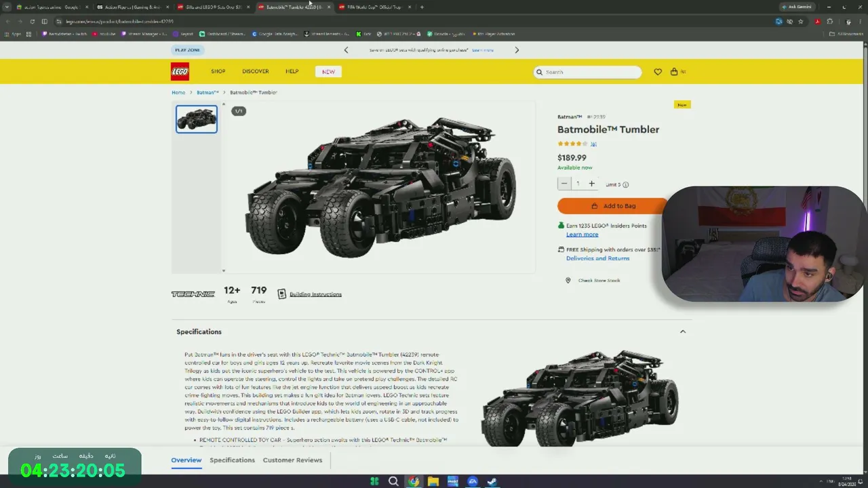Click the quantity value field
This screenshot has width=868, height=488.
[x=578, y=184]
